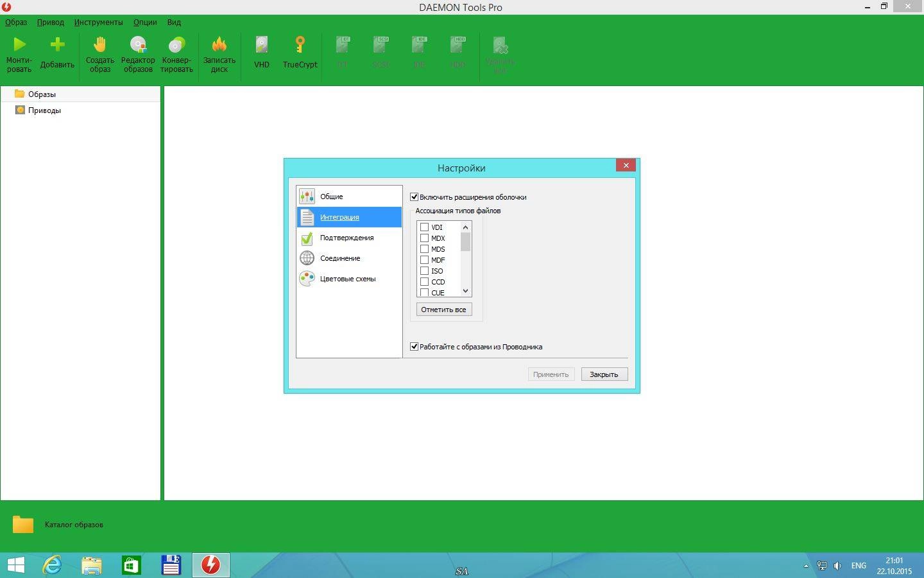
Task: Open Общие settings section
Action: tap(349, 197)
